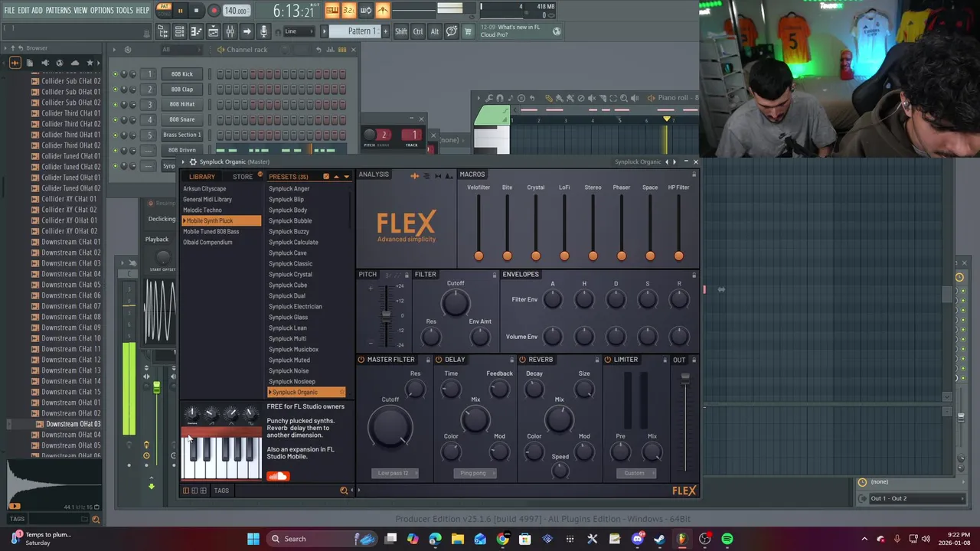
Task: Toggle the MASTER FILTER power button
Action: coord(361,360)
